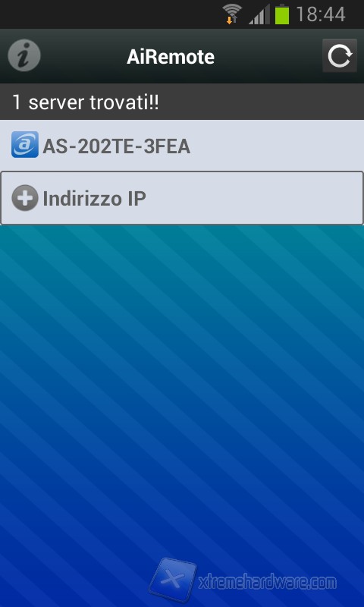Connect to the AS-202TE-3FEA server entry
Viewport: 364px width, 607px height.
182,145
